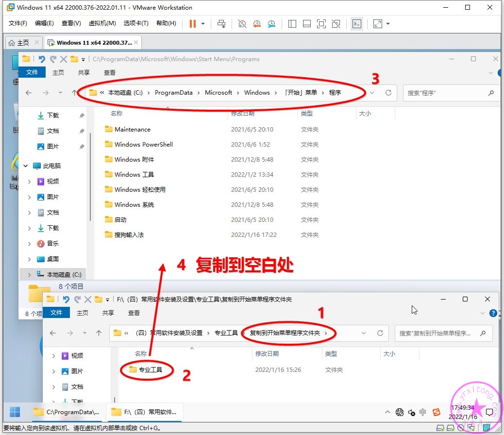Expand address history dropdown in Programs window
The image size is (504, 435).
(x=372, y=93)
